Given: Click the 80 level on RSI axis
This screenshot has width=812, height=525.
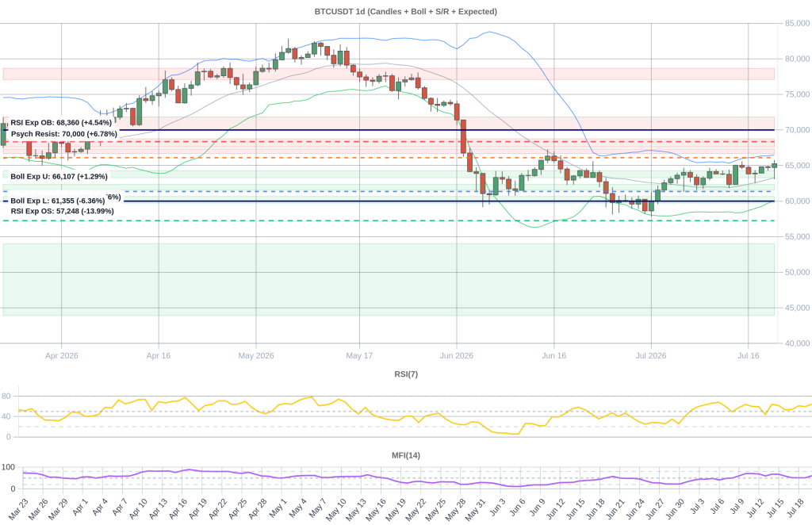Looking at the screenshot, I should click(6, 397).
